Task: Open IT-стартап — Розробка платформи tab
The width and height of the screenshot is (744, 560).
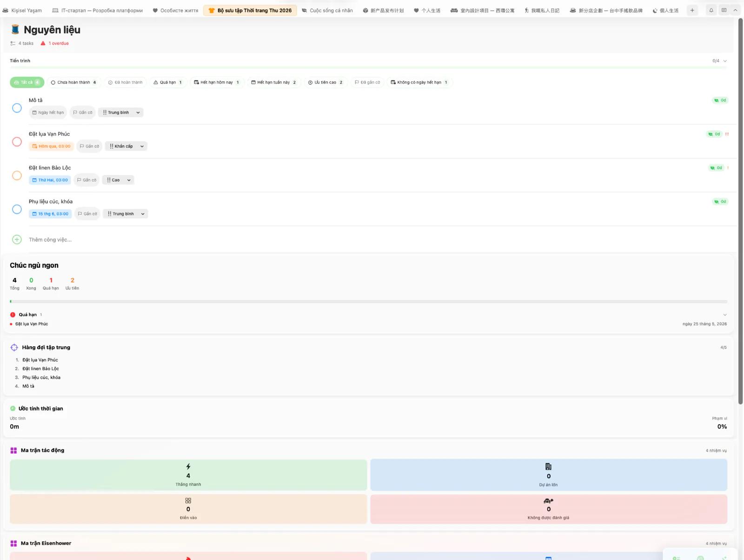Action: pyautogui.click(x=97, y=10)
